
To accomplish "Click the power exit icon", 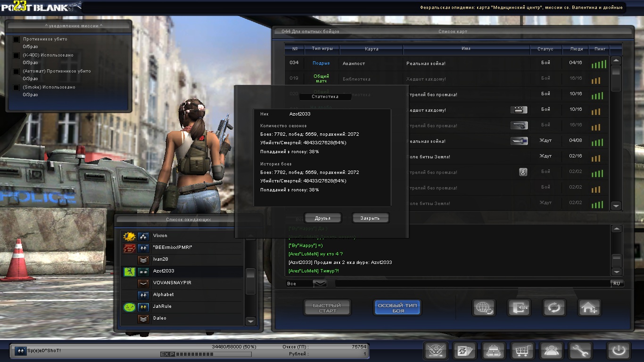I will (x=619, y=351).
